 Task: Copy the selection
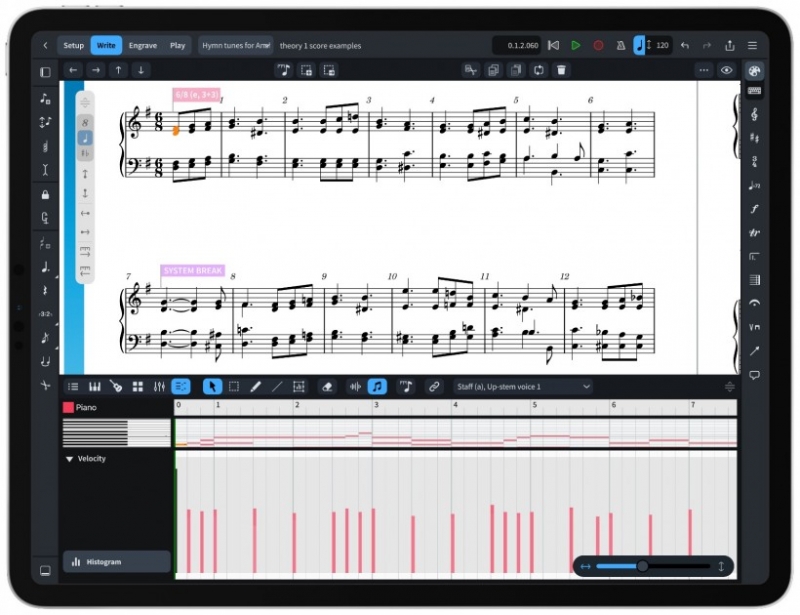493,70
